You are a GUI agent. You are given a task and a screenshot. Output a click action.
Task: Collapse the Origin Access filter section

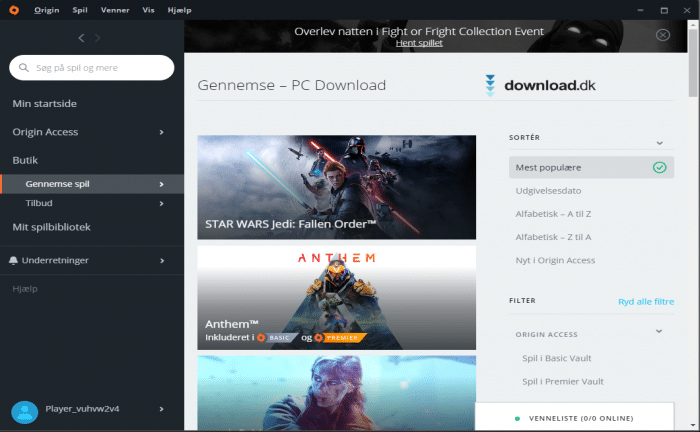tap(659, 331)
